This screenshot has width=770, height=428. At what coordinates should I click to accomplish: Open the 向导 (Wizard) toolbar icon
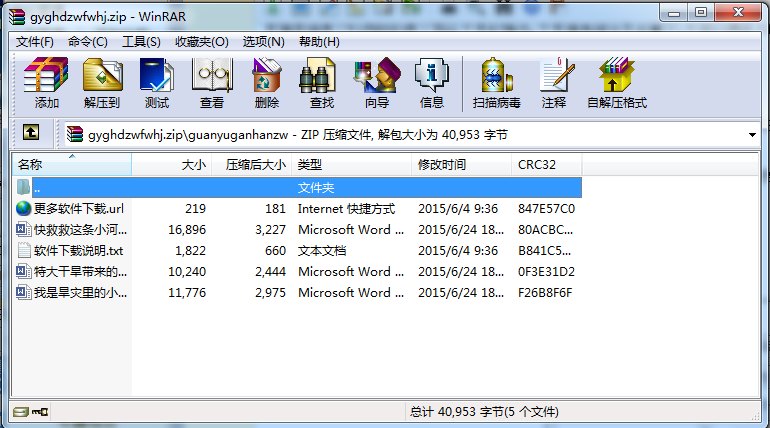pos(377,75)
